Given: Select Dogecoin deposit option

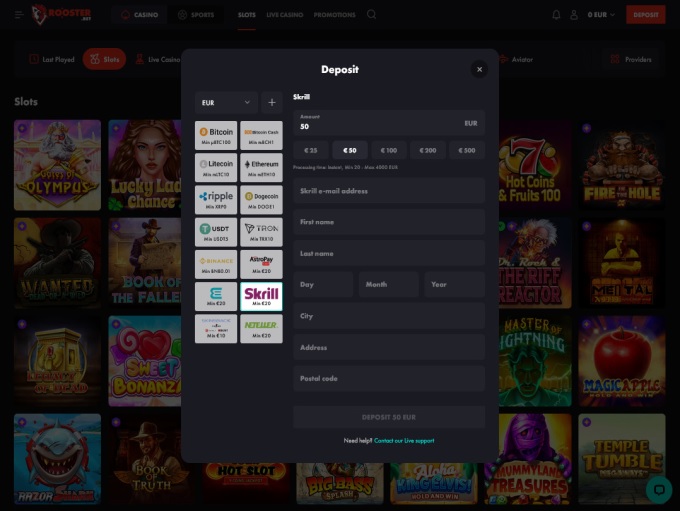Looking at the screenshot, I should click(261, 200).
